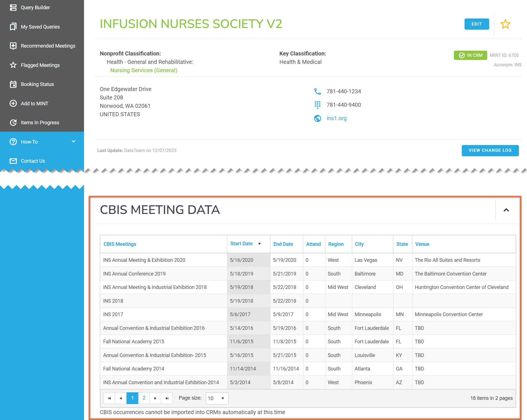
Task: Open Items In Progress
Action: click(40, 123)
